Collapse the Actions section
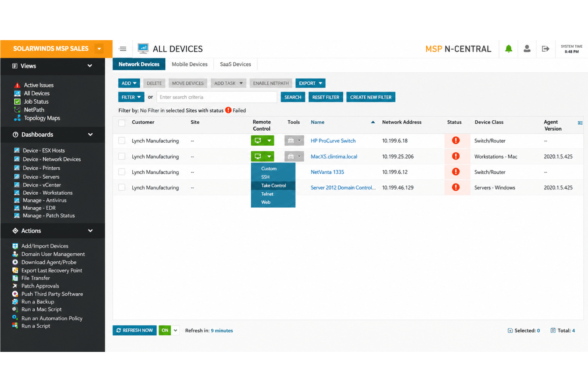The width and height of the screenshot is (588, 392). point(90,231)
